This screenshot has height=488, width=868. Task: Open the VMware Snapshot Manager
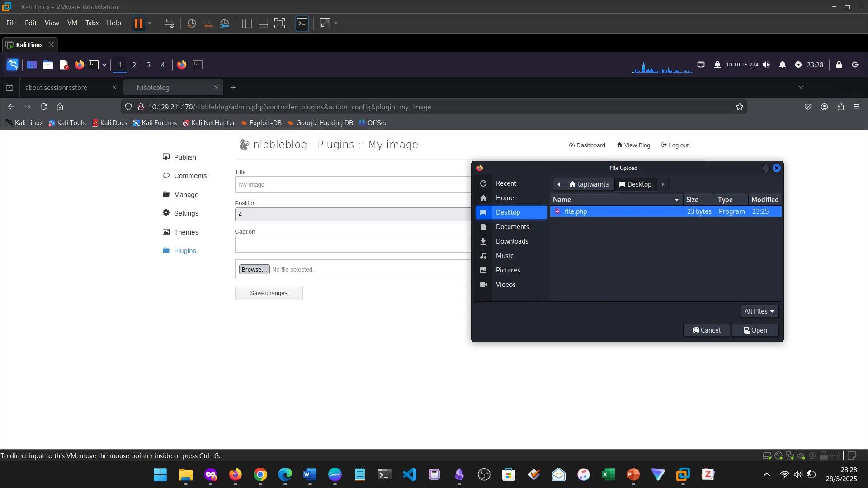(225, 23)
